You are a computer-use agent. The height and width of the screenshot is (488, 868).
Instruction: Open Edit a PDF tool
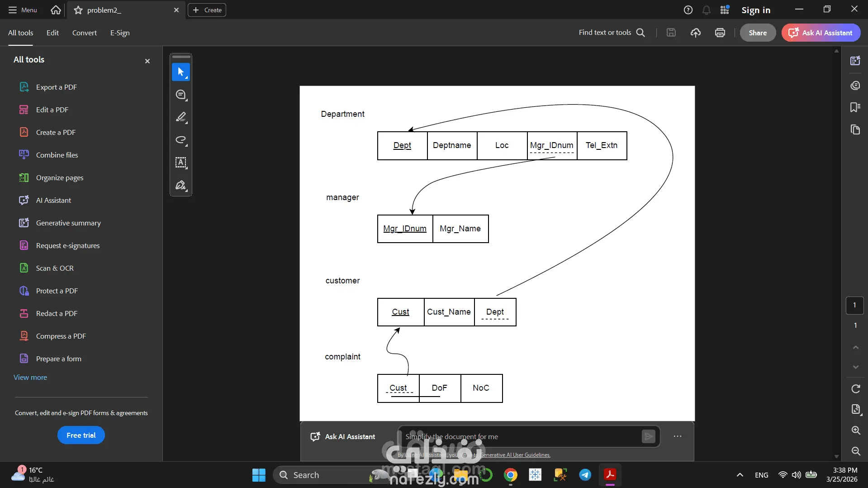(x=52, y=110)
